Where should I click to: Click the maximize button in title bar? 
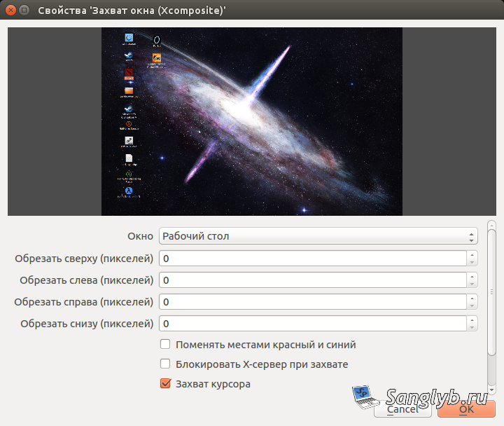[x=24, y=11]
